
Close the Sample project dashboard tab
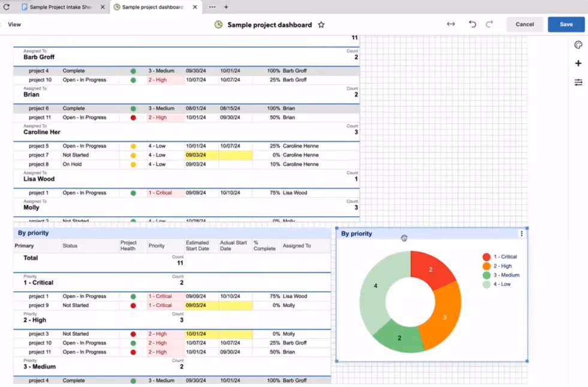point(195,7)
